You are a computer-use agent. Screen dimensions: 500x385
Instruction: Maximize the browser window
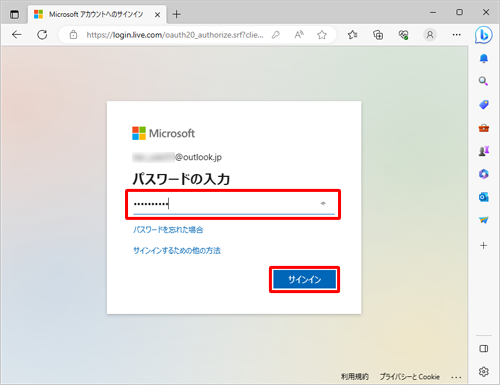tap(459, 12)
